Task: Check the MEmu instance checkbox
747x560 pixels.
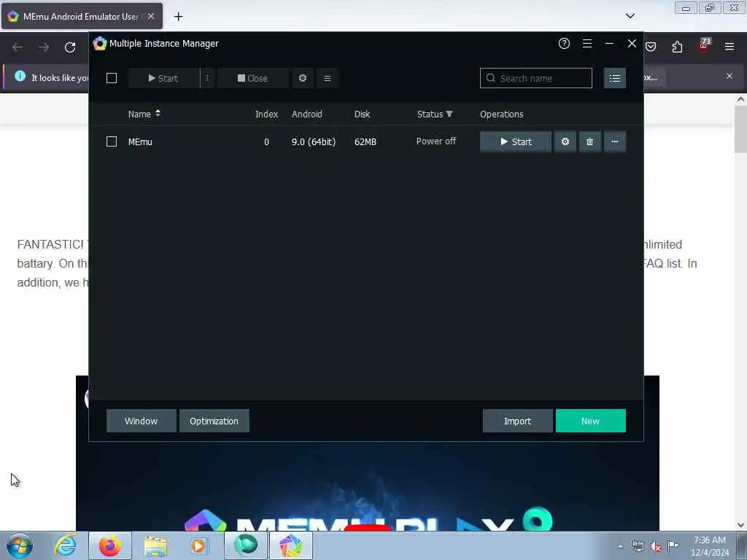Action: [x=112, y=141]
